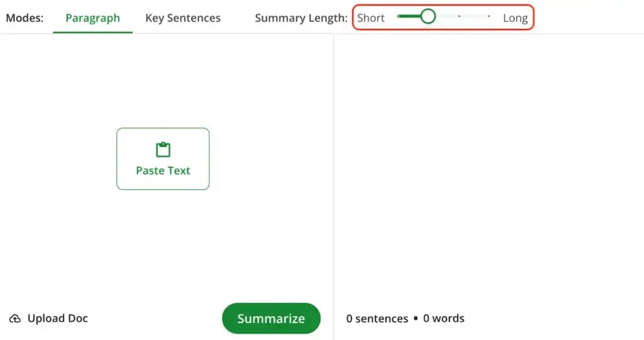Click the Short label beside the slider
The width and height of the screenshot is (644, 340).
(x=370, y=18)
